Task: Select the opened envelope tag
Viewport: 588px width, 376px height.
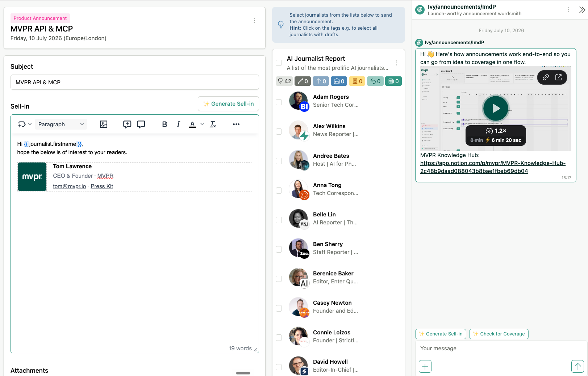Action: (x=339, y=81)
